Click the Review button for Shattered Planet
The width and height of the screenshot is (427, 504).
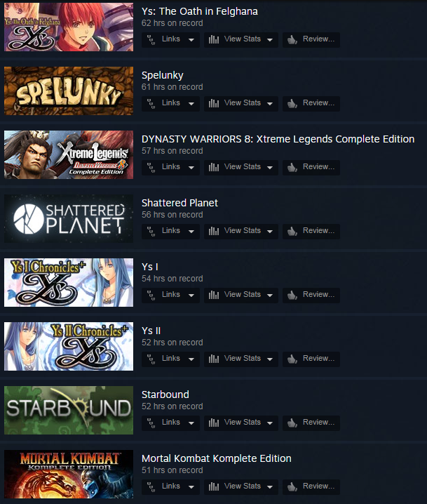[x=311, y=231]
